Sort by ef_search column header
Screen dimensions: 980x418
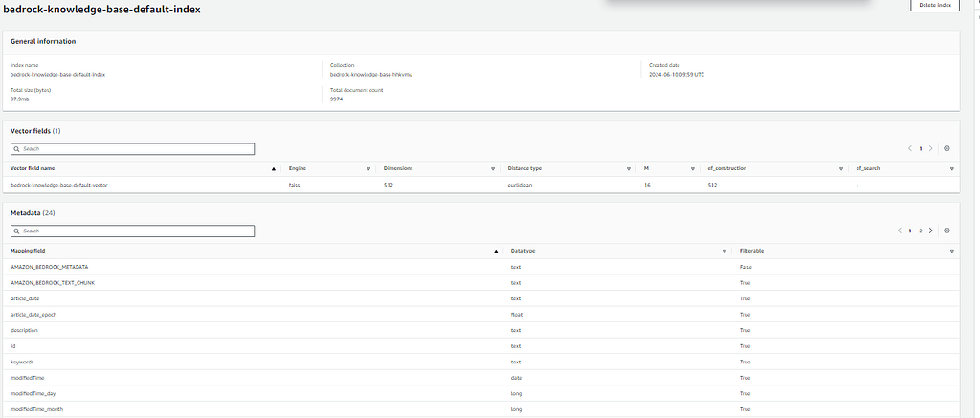coord(952,168)
